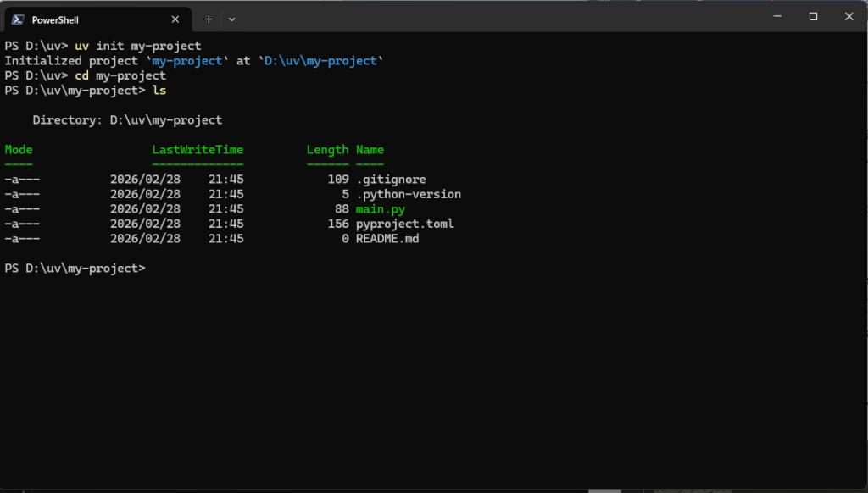868x493 pixels.
Task: Close the PowerShell tab
Action: pos(175,19)
